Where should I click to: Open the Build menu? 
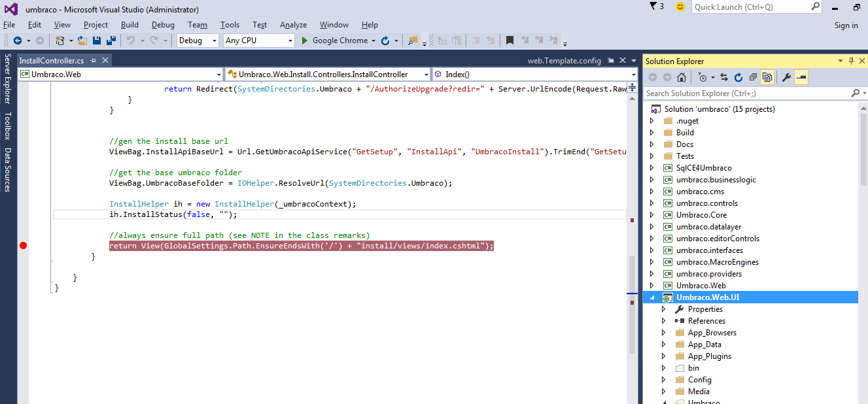coord(130,25)
